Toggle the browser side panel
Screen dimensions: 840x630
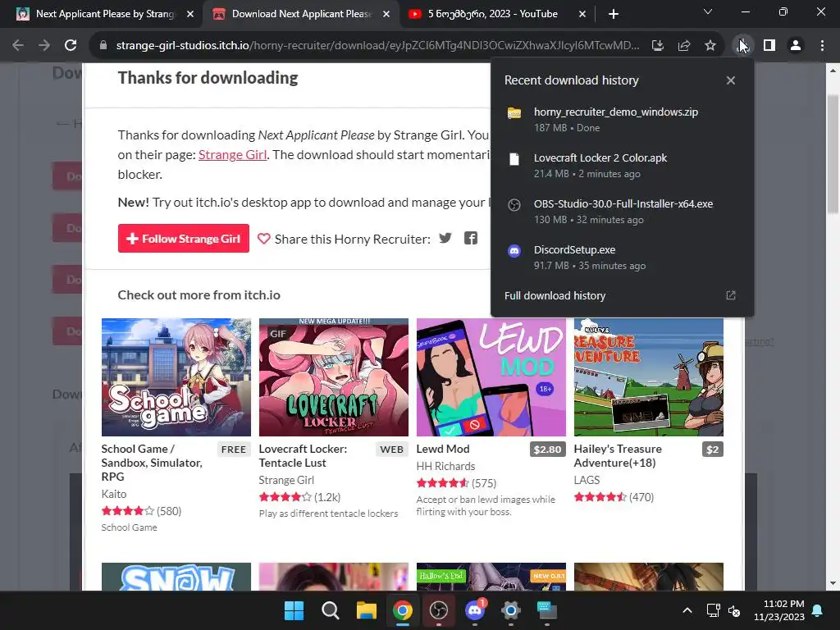[x=769, y=46]
